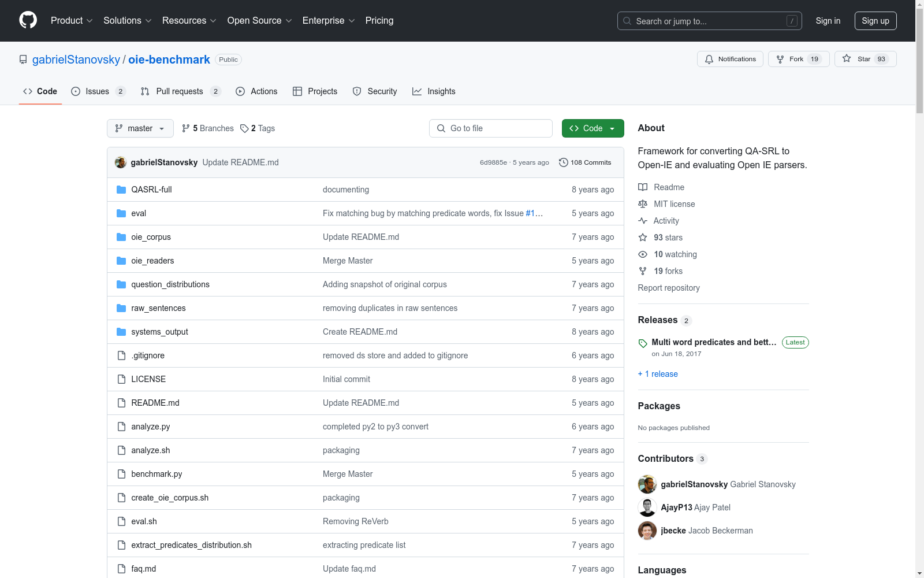Image resolution: width=924 pixels, height=578 pixels.
Task: Click the Readme book icon
Action: pyautogui.click(x=643, y=187)
